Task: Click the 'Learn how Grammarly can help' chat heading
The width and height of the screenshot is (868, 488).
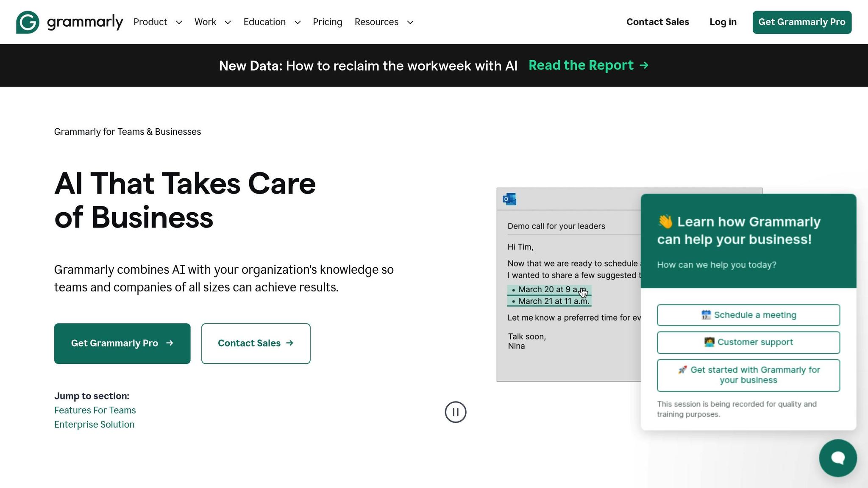Action: coord(739,230)
